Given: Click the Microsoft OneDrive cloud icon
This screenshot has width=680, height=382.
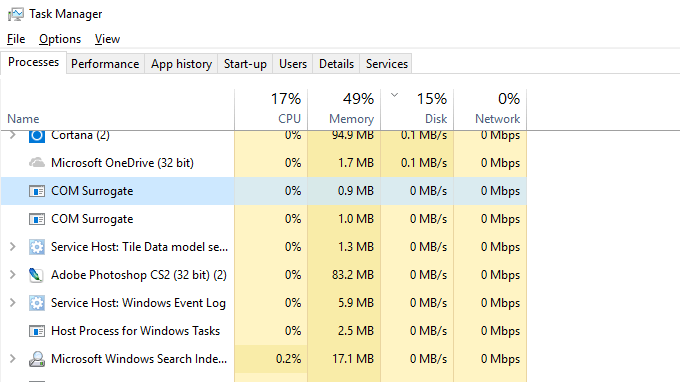Looking at the screenshot, I should tap(37, 163).
